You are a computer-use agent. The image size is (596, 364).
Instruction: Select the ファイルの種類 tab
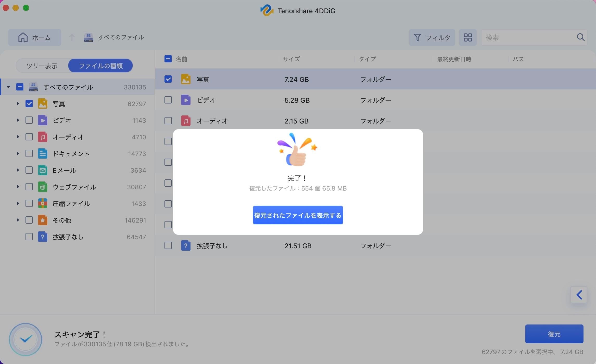tap(101, 66)
